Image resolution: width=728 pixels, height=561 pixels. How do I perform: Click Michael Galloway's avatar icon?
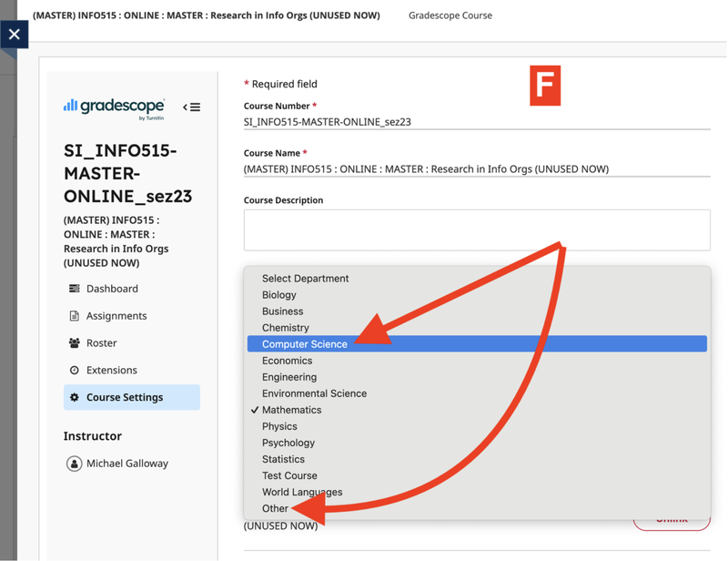[75, 464]
